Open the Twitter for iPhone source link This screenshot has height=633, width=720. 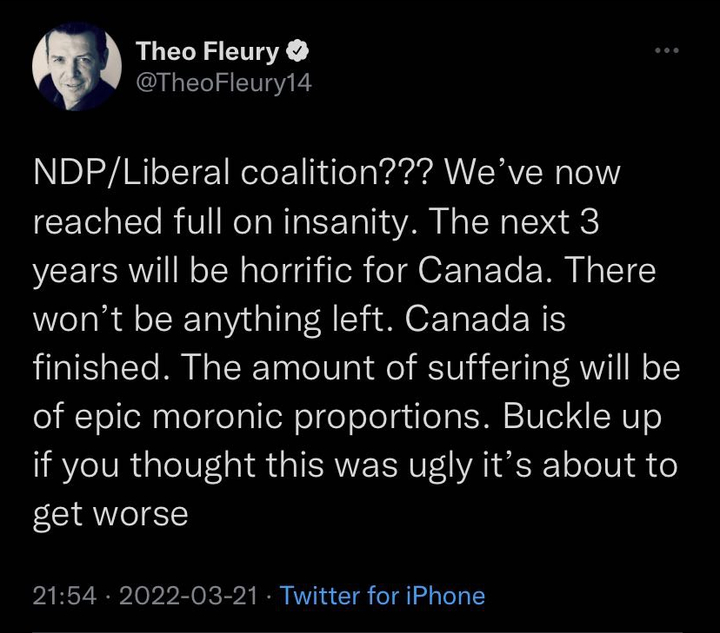tap(383, 596)
